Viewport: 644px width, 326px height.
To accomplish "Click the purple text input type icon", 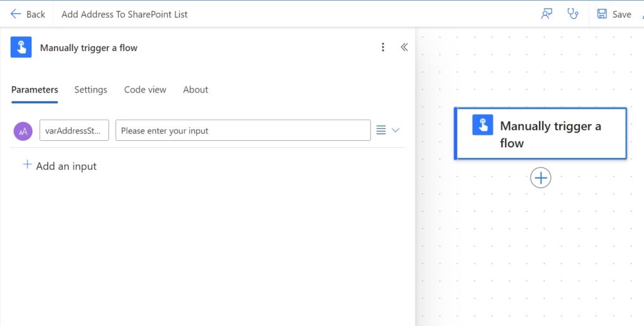I will tap(23, 131).
